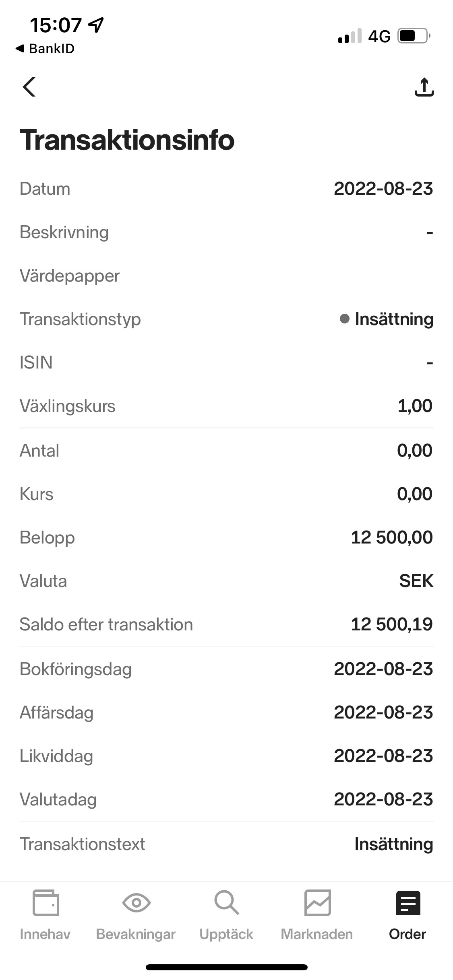
Task: Tap the Order list icon
Action: click(407, 903)
